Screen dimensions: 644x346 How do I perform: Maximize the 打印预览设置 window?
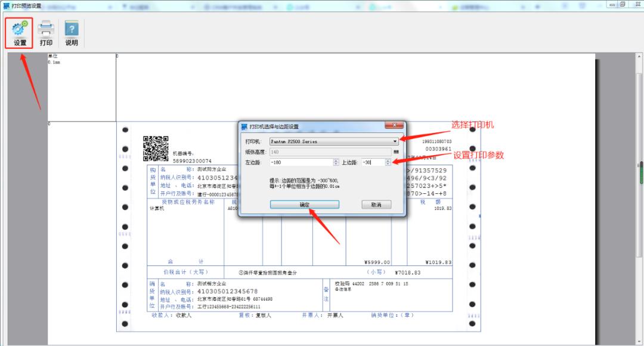[623, 5]
